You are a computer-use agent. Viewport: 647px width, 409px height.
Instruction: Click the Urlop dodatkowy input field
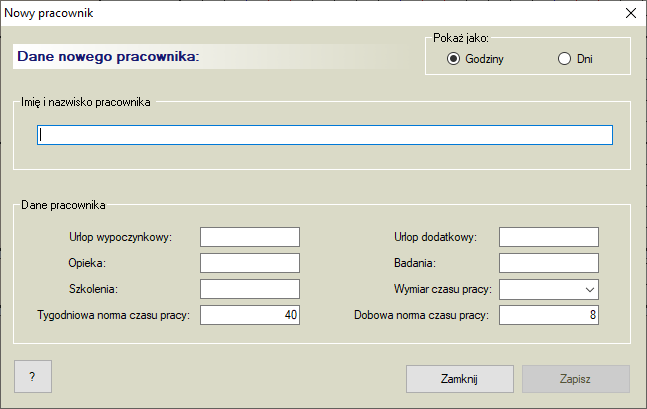click(x=548, y=237)
